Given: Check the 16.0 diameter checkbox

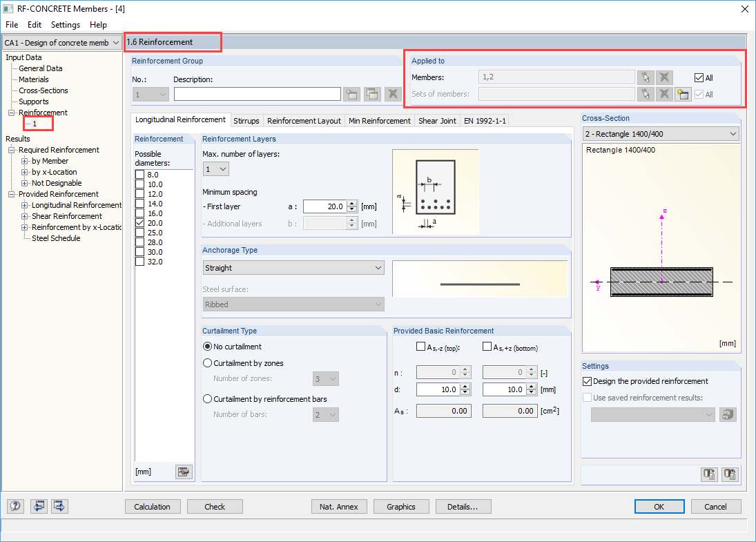Looking at the screenshot, I should pyautogui.click(x=140, y=213).
